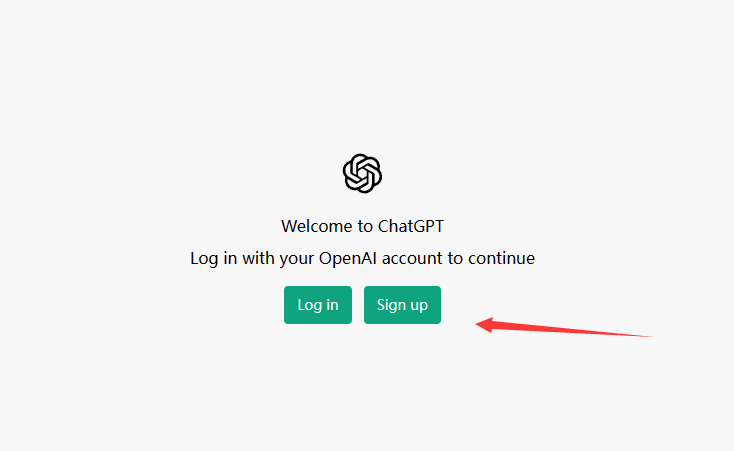The width and height of the screenshot is (734, 451).
Task: Create a new account with Sign up
Action: click(x=402, y=305)
